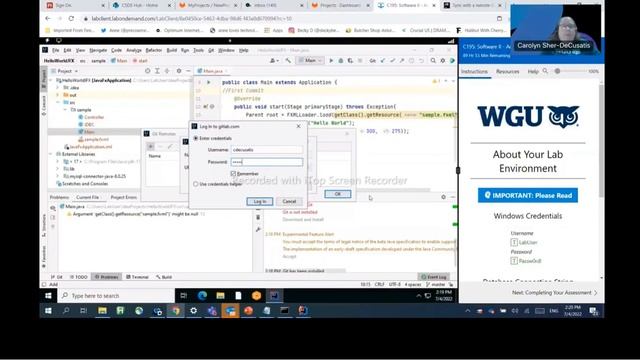
Task: Collapse the src folder in project tree
Action: (58, 102)
